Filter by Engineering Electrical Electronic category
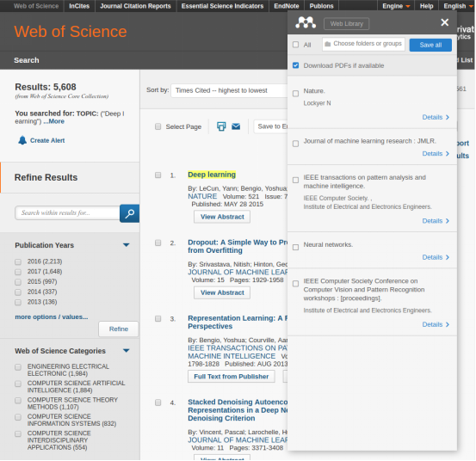The image size is (476, 461). 18,367
